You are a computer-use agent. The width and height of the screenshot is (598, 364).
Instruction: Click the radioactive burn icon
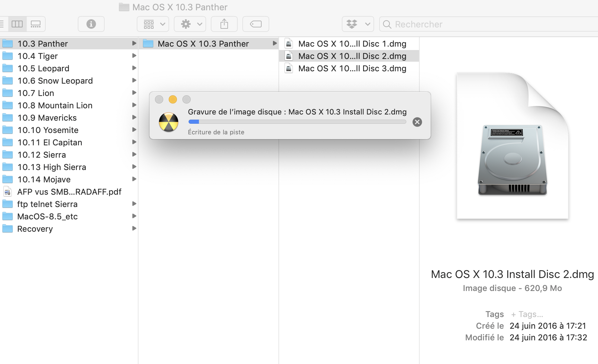[169, 122]
